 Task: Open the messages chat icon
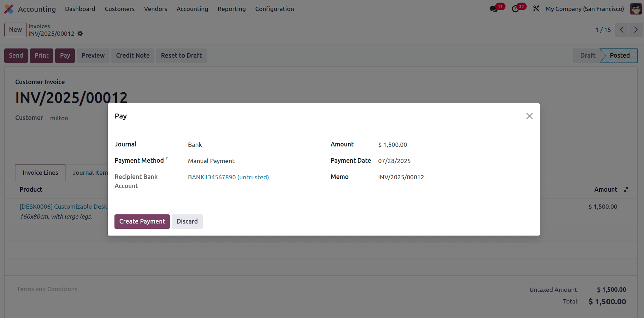coord(494,9)
